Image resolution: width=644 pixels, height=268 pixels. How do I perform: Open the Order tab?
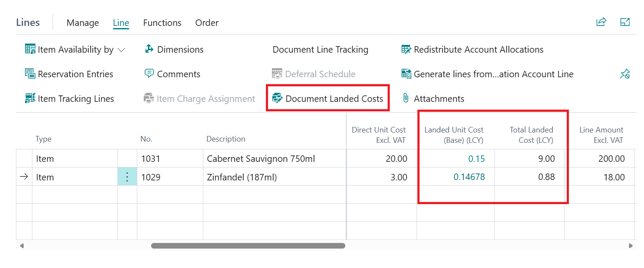[x=207, y=23]
